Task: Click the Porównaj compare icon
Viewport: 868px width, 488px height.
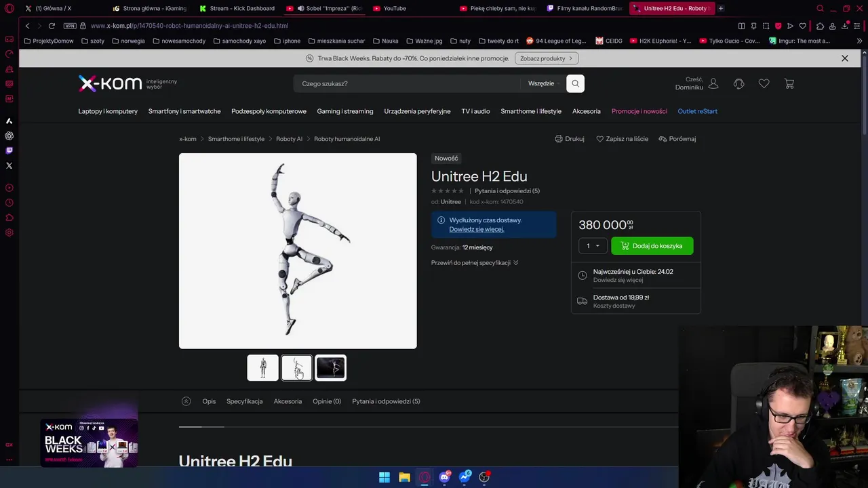Action: [x=663, y=139]
